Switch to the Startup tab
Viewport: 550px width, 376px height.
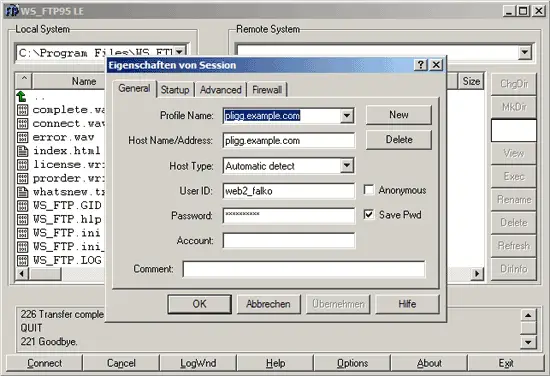point(175,90)
